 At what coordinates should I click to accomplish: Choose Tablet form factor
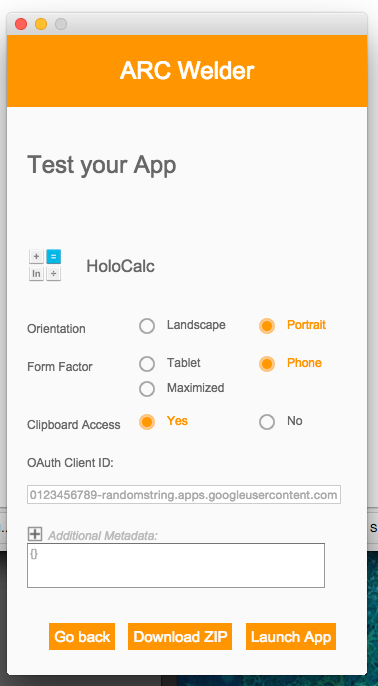[147, 364]
